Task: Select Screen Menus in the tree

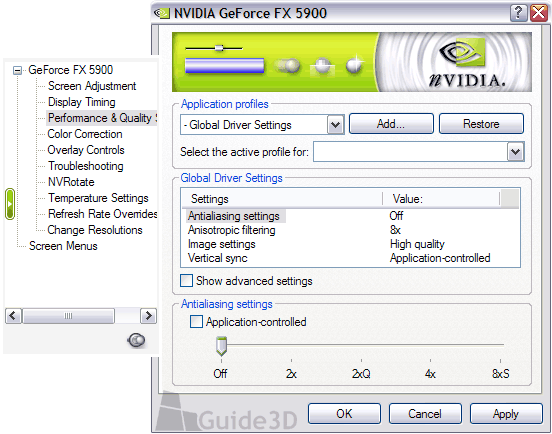Action: click(63, 246)
